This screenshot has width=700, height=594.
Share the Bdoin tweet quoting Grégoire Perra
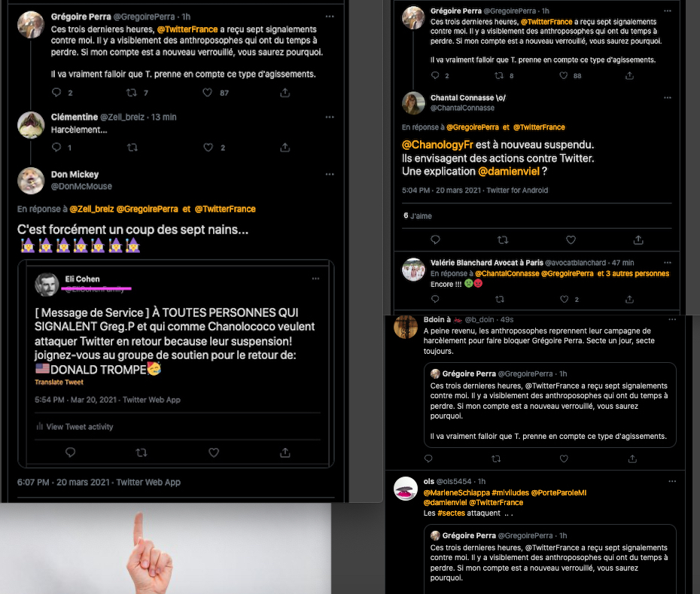(x=632, y=458)
